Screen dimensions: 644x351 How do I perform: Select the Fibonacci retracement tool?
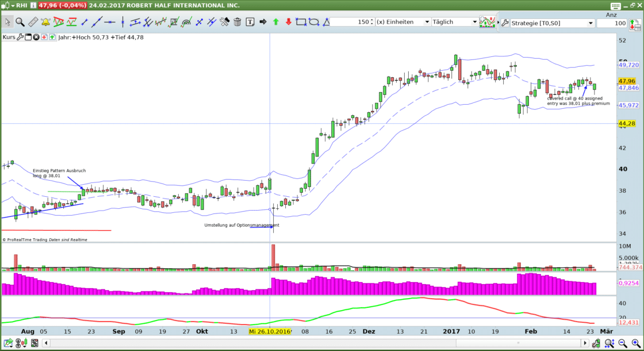(174, 22)
